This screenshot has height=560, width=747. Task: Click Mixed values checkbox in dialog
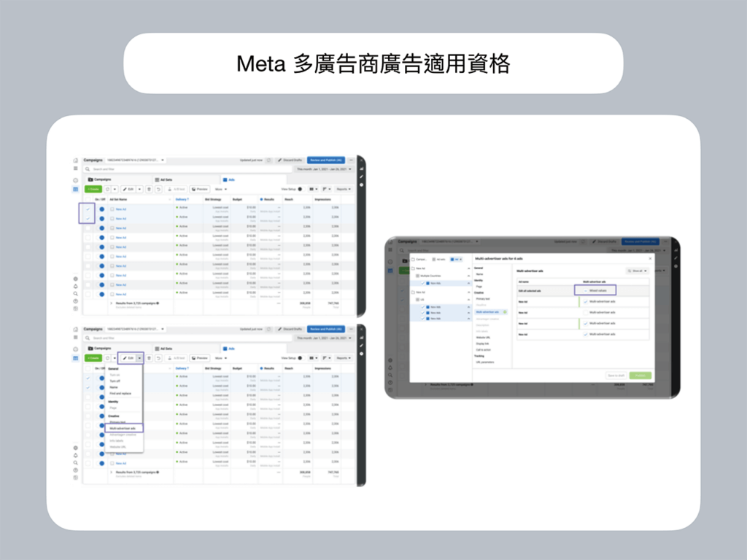pyautogui.click(x=586, y=290)
